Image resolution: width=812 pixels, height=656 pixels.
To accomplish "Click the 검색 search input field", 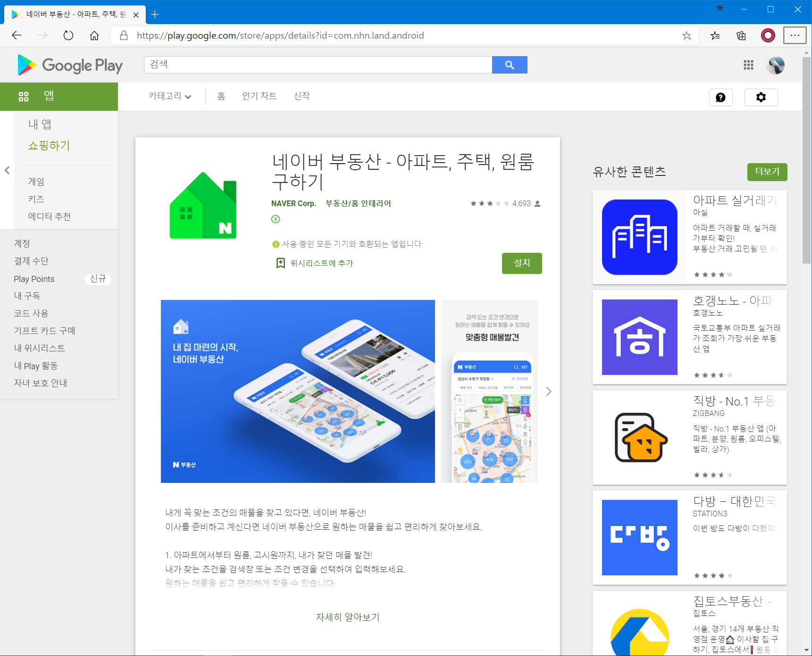I will [x=318, y=65].
